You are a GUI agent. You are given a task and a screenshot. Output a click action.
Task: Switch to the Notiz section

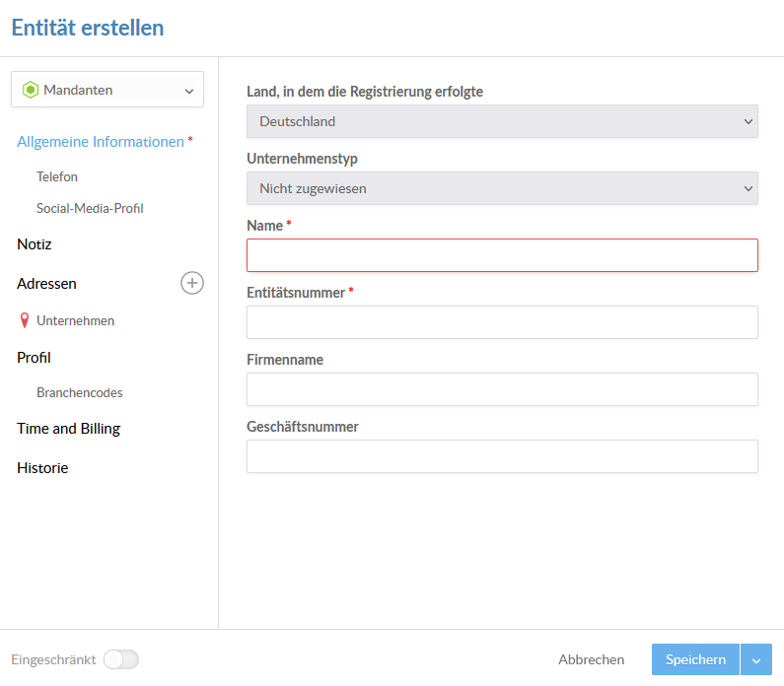point(34,244)
